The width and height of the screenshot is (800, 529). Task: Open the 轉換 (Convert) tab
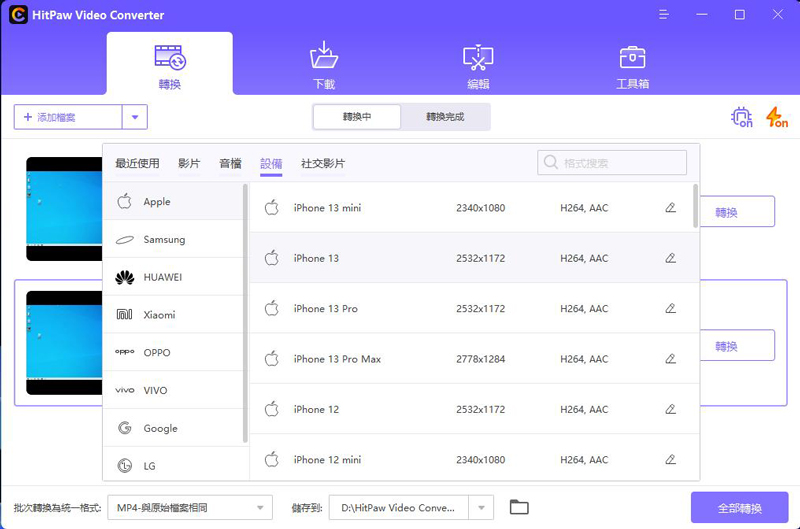tap(169, 64)
